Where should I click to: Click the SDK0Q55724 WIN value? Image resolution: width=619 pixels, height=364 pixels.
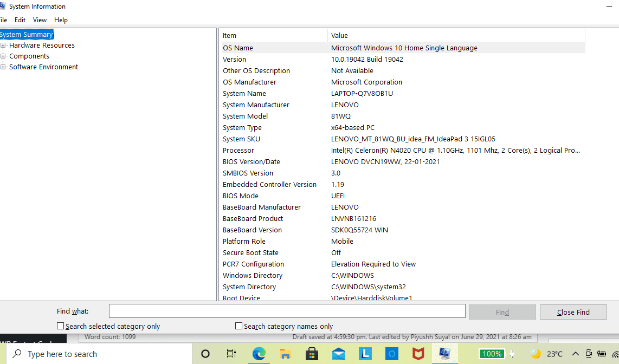coord(359,230)
